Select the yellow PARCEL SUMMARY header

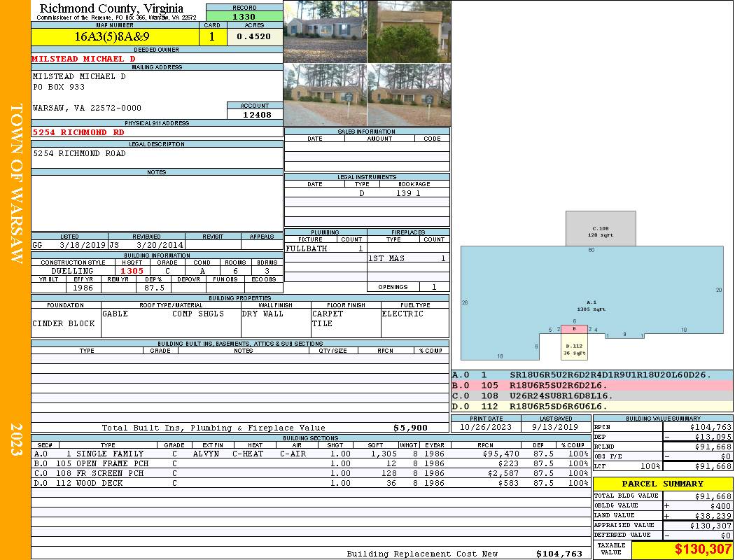coord(663,484)
